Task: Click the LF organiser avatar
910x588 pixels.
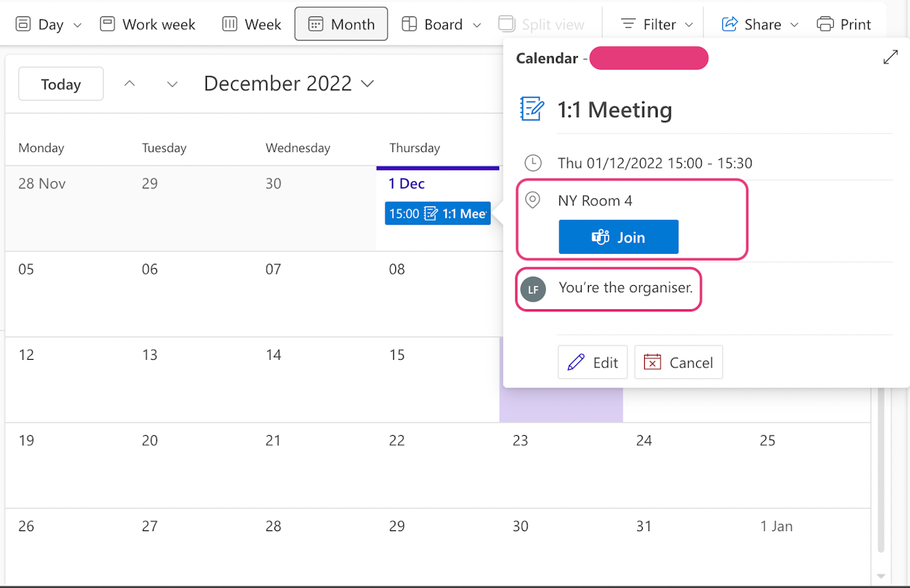Action: [x=533, y=289]
